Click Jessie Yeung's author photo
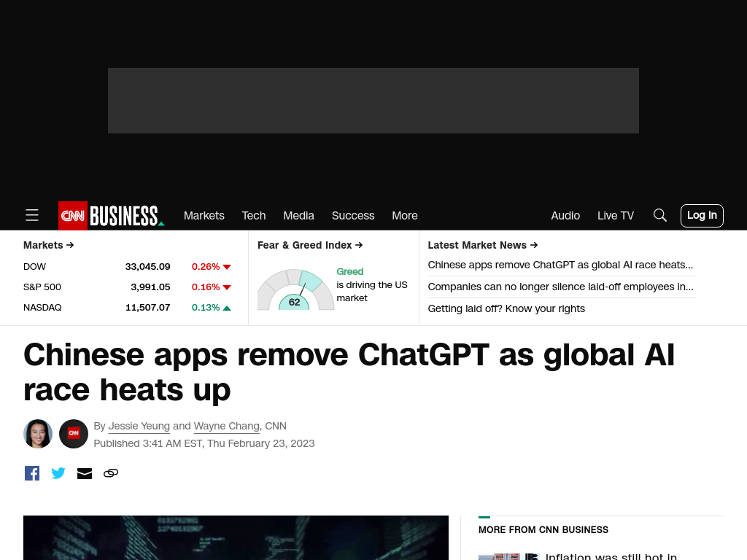The width and height of the screenshot is (747, 560). [38, 434]
